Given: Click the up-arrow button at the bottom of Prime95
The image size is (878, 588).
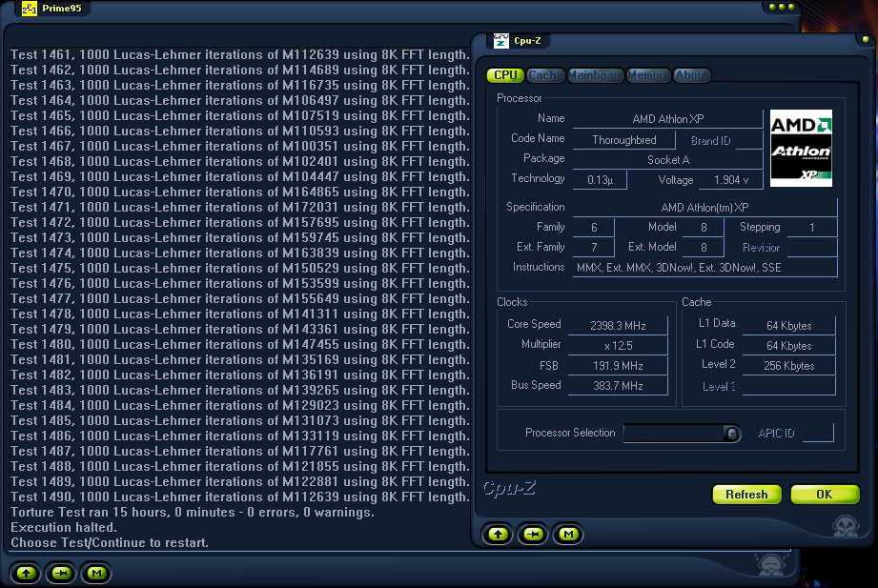Looking at the screenshot, I should click(x=26, y=573).
